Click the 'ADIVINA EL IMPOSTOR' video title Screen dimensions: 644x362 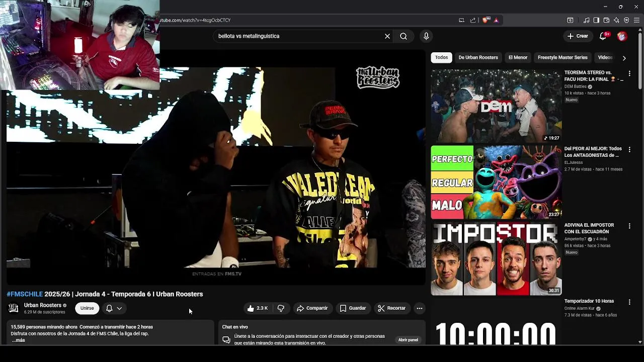[589, 228]
